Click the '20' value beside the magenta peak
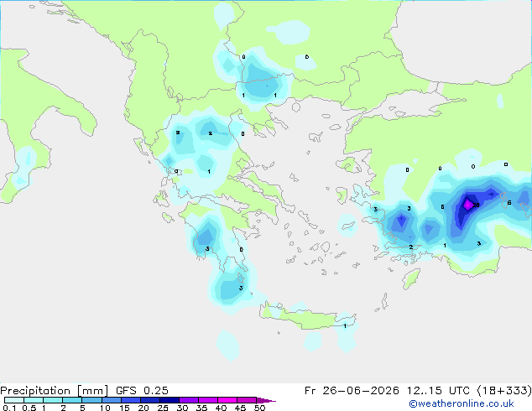Screen dimensions: 532x411 pos(476,205)
